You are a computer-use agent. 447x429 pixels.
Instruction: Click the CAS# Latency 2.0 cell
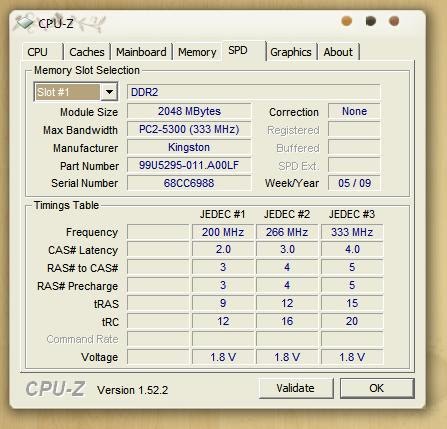click(x=223, y=249)
